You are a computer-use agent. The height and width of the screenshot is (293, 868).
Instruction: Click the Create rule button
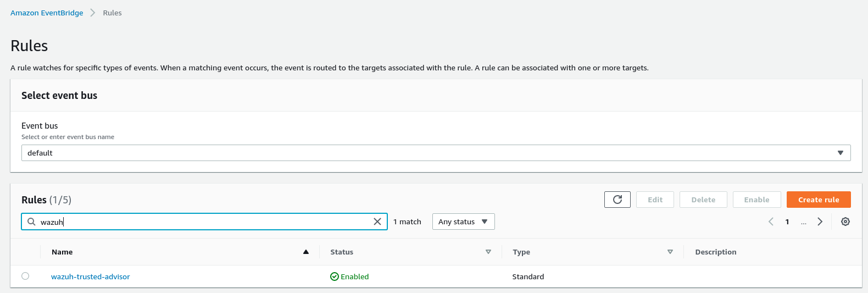(x=819, y=200)
